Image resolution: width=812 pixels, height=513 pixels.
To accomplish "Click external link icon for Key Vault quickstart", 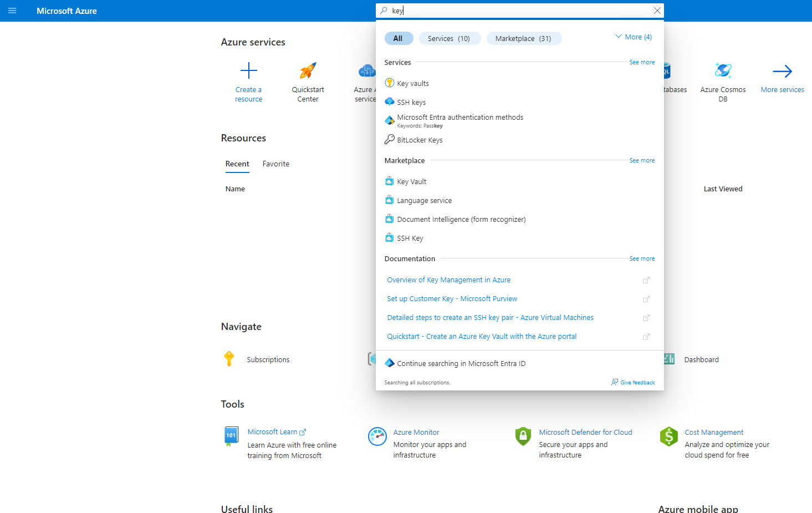I will pos(646,337).
